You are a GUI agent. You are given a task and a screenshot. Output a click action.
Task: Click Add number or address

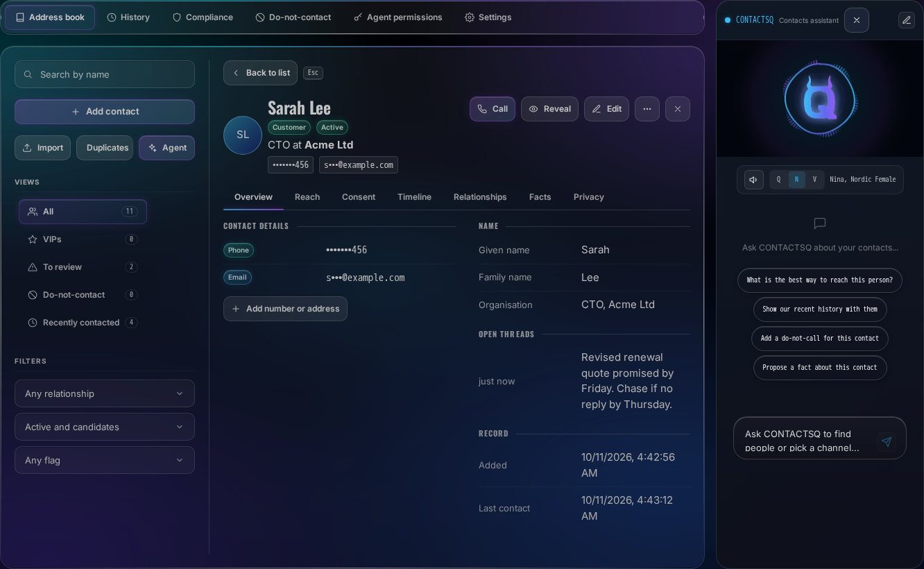coord(285,309)
